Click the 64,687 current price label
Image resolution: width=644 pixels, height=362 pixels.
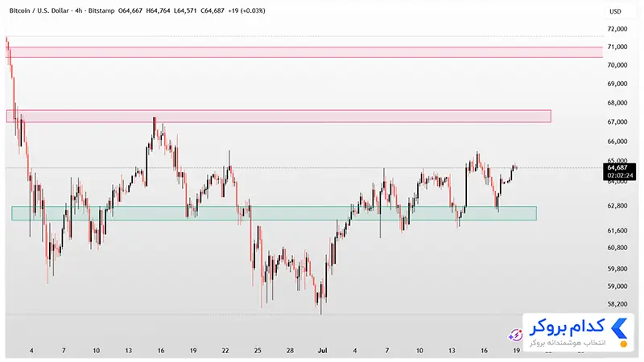pos(617,167)
